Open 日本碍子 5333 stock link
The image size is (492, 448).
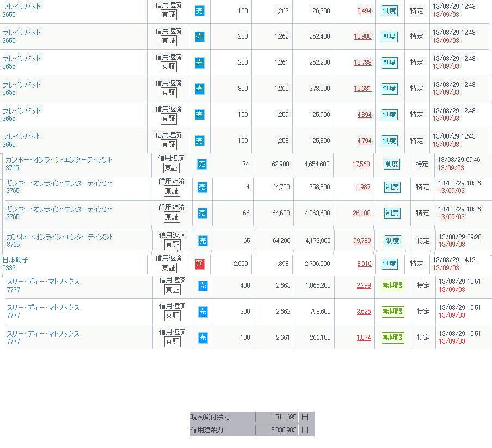point(15,264)
